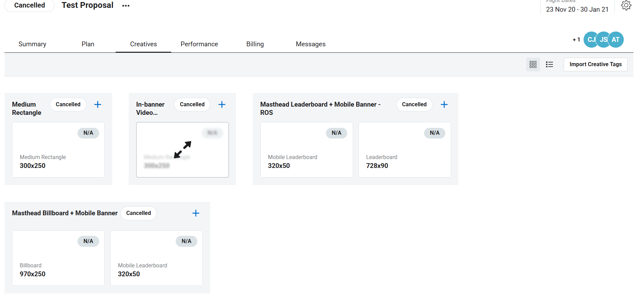The width and height of the screenshot is (644, 303).
Task: Add creative to Masthead Leaderboard ROS placement
Action: click(x=444, y=105)
